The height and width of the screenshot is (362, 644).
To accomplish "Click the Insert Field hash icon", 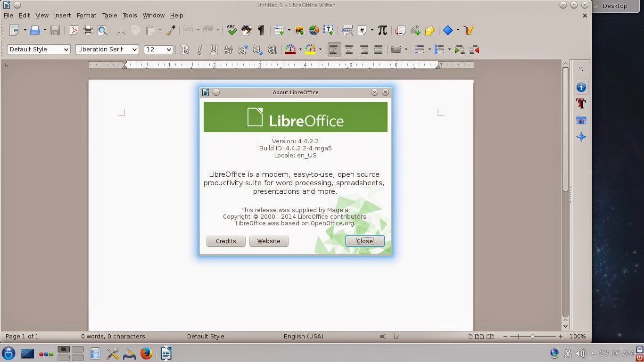I will 362,30.
